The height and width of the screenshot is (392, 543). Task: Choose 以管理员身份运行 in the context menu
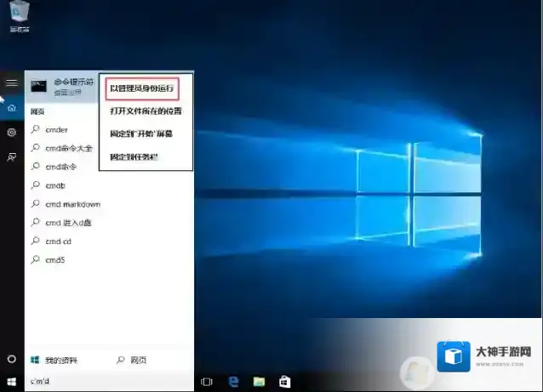tap(142, 88)
